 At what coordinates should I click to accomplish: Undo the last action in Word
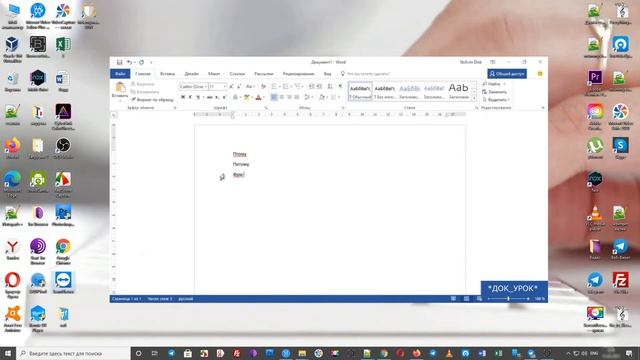[129, 62]
